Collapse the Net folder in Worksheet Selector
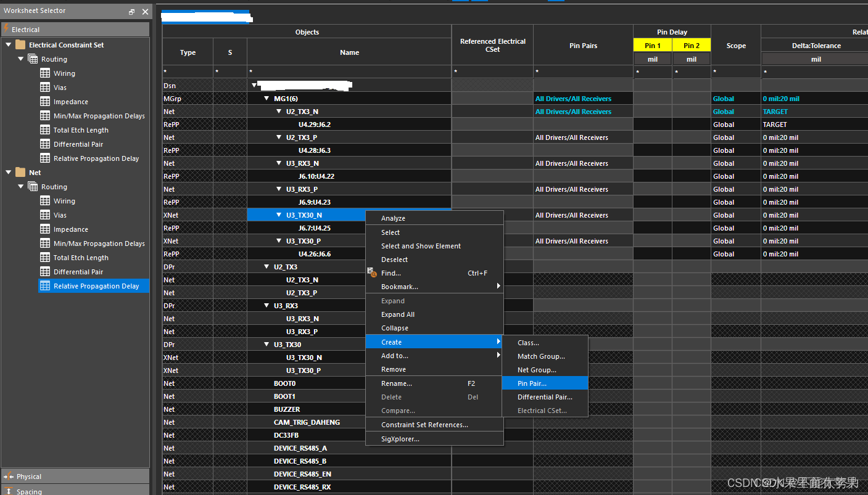This screenshot has width=868, height=495. (9, 173)
